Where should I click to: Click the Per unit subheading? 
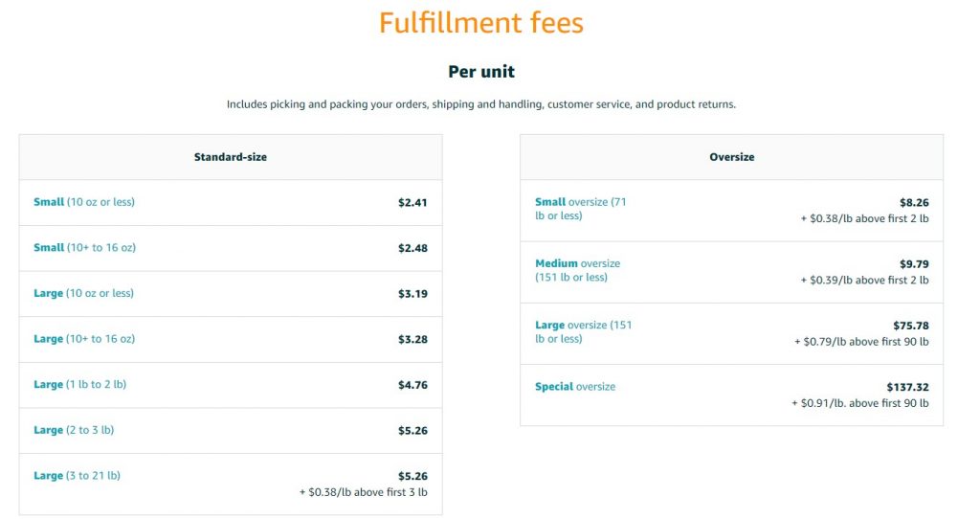click(481, 72)
